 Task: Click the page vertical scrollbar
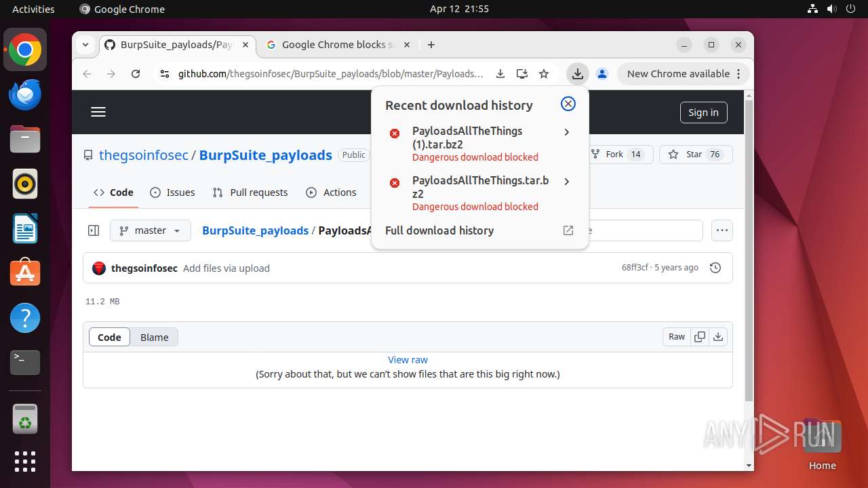click(749, 251)
